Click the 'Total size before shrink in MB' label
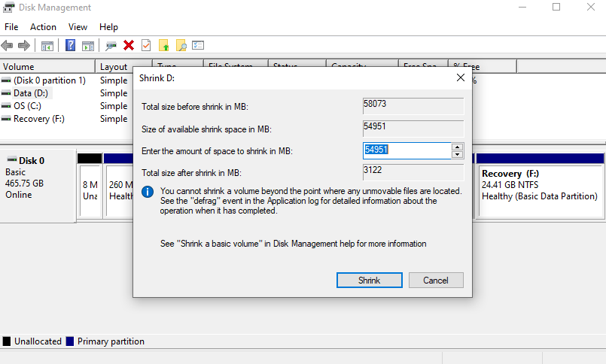This screenshot has height=364, width=606. click(195, 107)
